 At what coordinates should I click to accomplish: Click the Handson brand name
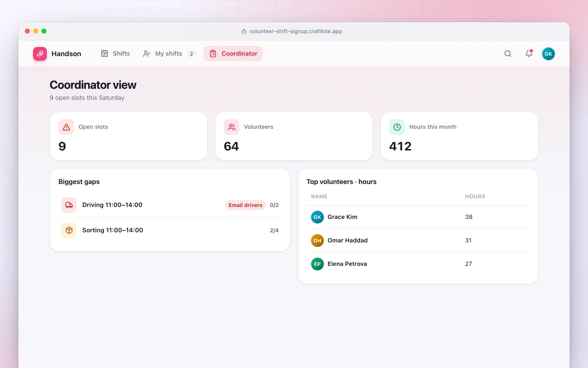pyautogui.click(x=66, y=54)
